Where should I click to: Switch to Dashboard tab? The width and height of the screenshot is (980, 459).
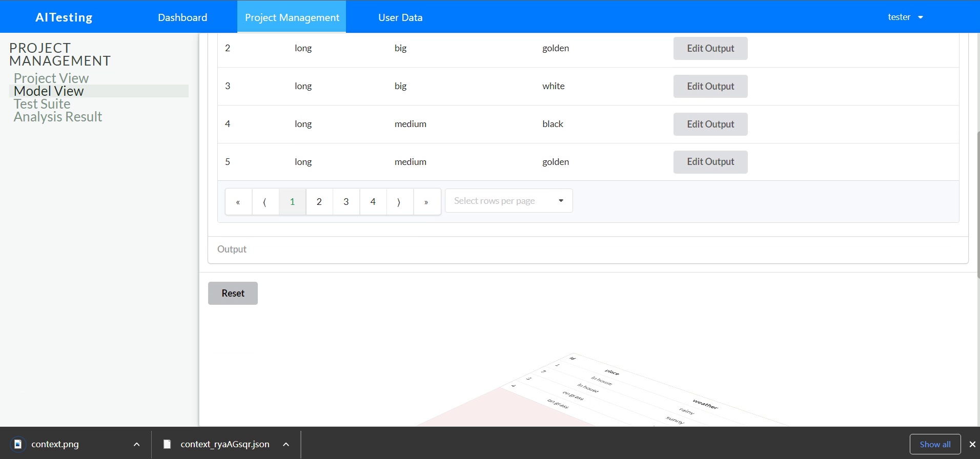(182, 17)
